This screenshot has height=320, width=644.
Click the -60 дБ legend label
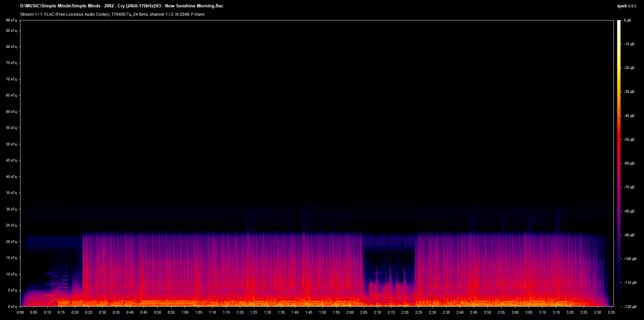629,163
